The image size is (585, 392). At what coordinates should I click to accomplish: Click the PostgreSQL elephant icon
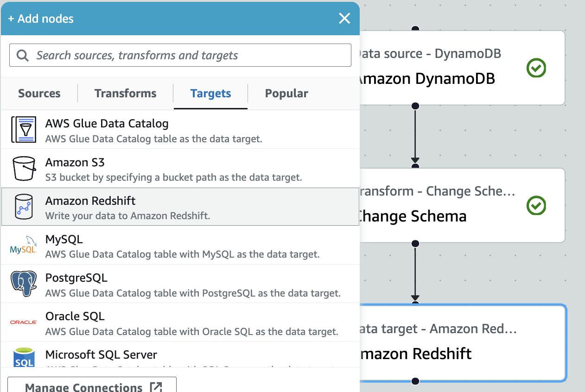click(x=24, y=284)
